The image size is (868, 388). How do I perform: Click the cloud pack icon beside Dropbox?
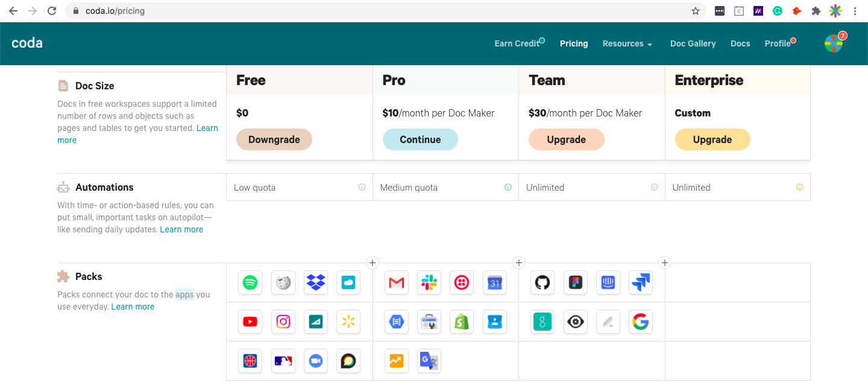point(348,282)
